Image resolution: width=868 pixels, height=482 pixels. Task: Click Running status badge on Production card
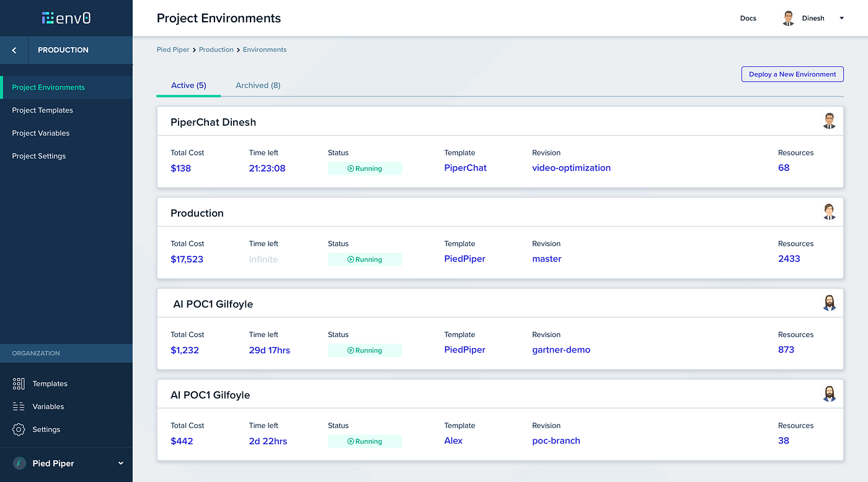(365, 260)
